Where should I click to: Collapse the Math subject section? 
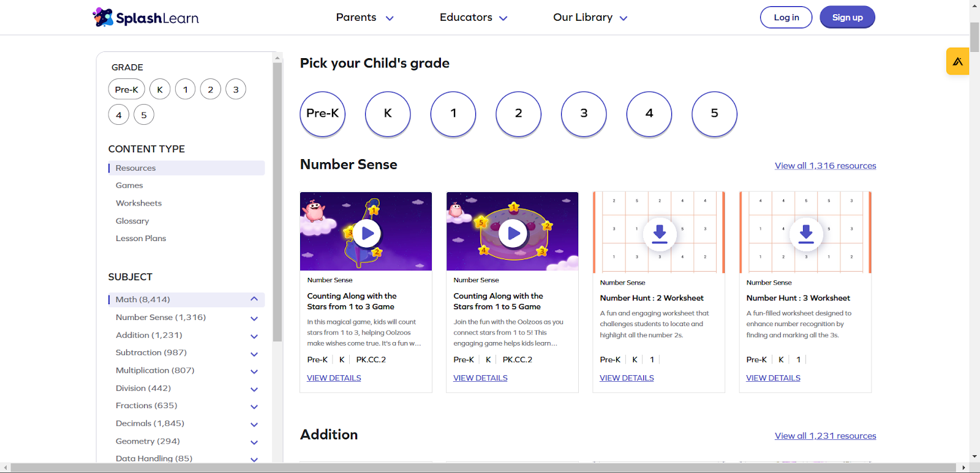[x=254, y=299]
